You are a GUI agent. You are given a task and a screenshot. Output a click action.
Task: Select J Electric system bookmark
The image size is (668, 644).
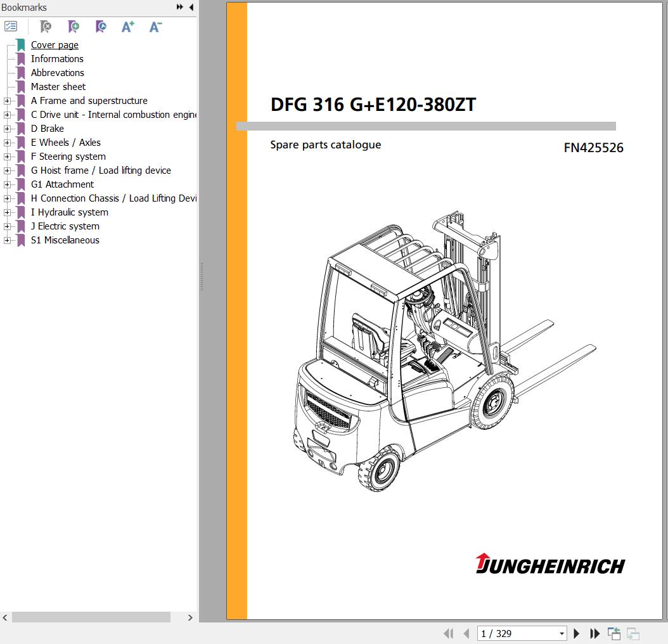65,226
